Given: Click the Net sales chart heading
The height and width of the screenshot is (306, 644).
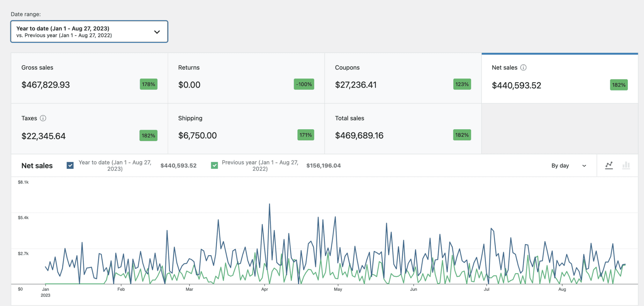Looking at the screenshot, I should [x=37, y=166].
